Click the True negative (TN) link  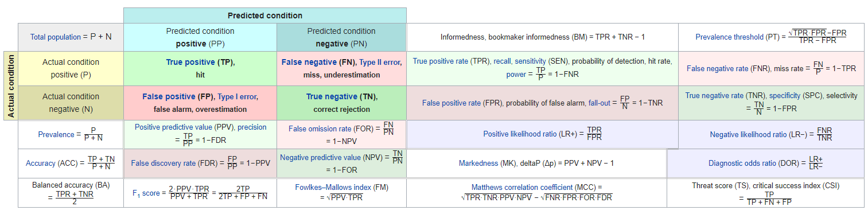coord(340,97)
